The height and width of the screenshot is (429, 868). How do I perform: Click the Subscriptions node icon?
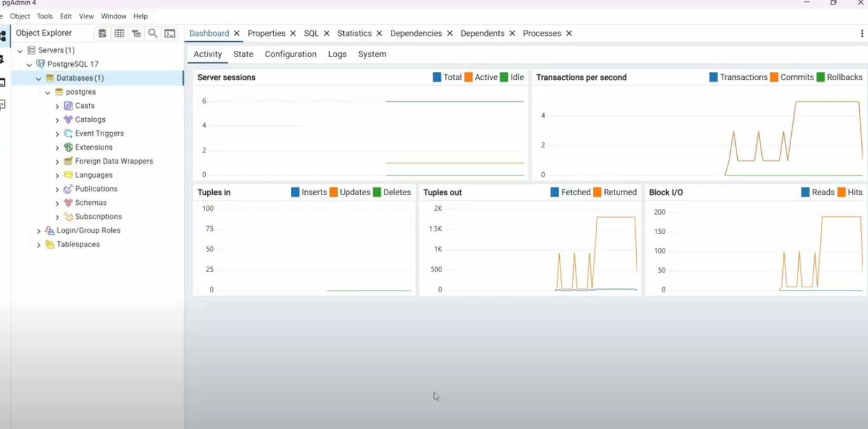pos(68,217)
